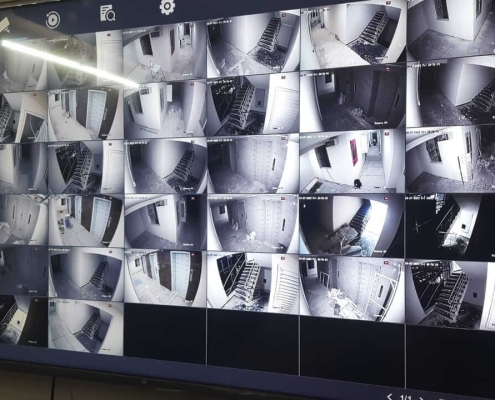The height and width of the screenshot is (400, 495).
Task: Select fifth-row bright feed with white elevator doors
Action: (166, 278)
